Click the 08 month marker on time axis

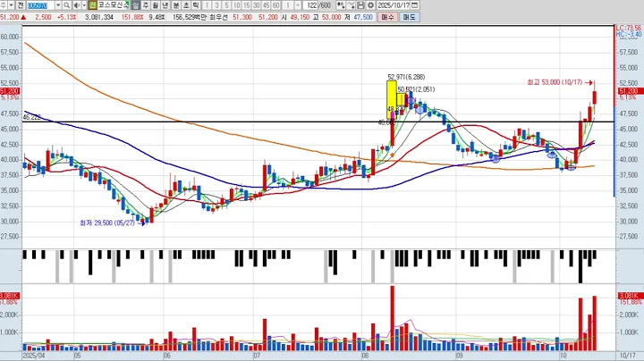[x=366, y=356]
